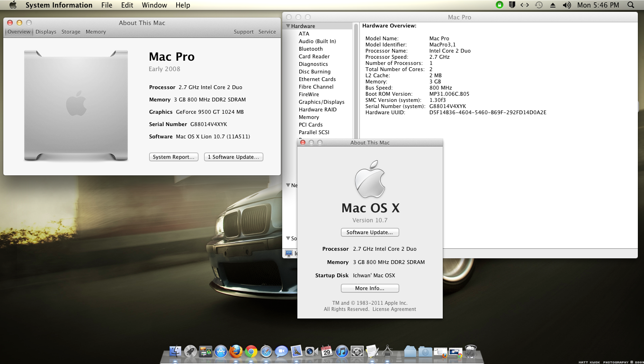Click the More Info... button
Image resolution: width=644 pixels, height=364 pixels.
pos(370,288)
